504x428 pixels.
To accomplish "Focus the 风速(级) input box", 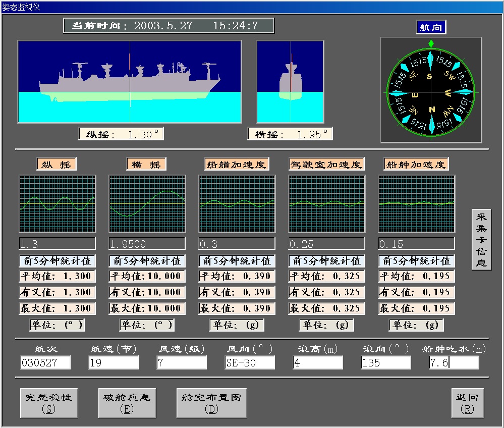I will pos(182,362).
